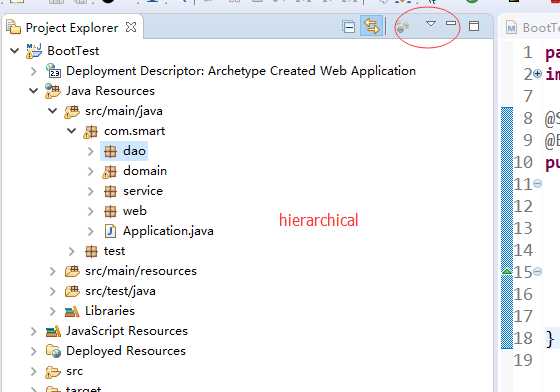This screenshot has height=392, width=560.
Task: Expand the dao package
Action: 91,151
